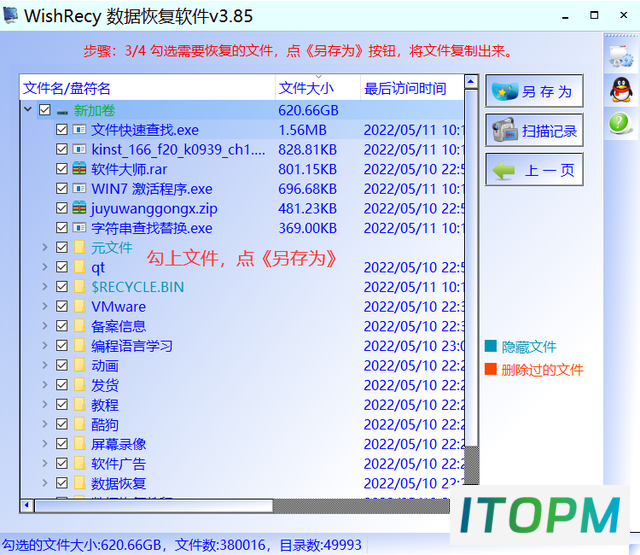The width and height of the screenshot is (640, 555).
Task: Click the zip archive icon beside juyuwanggongx.zip
Action: point(79,207)
